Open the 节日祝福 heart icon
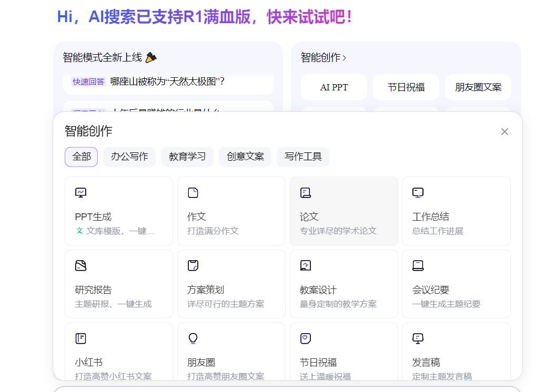Screen dimensions: 545x392 tap(305, 338)
